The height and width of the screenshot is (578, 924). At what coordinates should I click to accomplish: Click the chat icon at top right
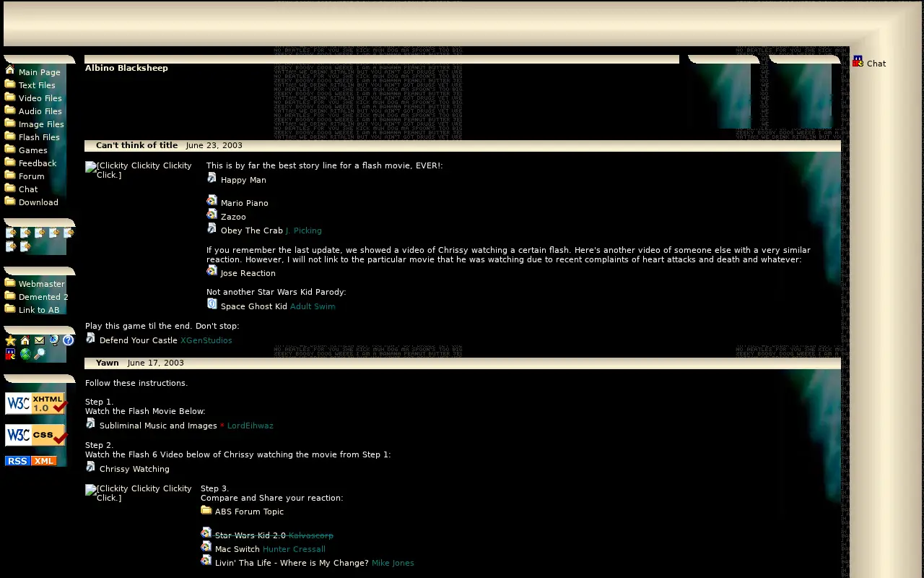click(x=858, y=61)
